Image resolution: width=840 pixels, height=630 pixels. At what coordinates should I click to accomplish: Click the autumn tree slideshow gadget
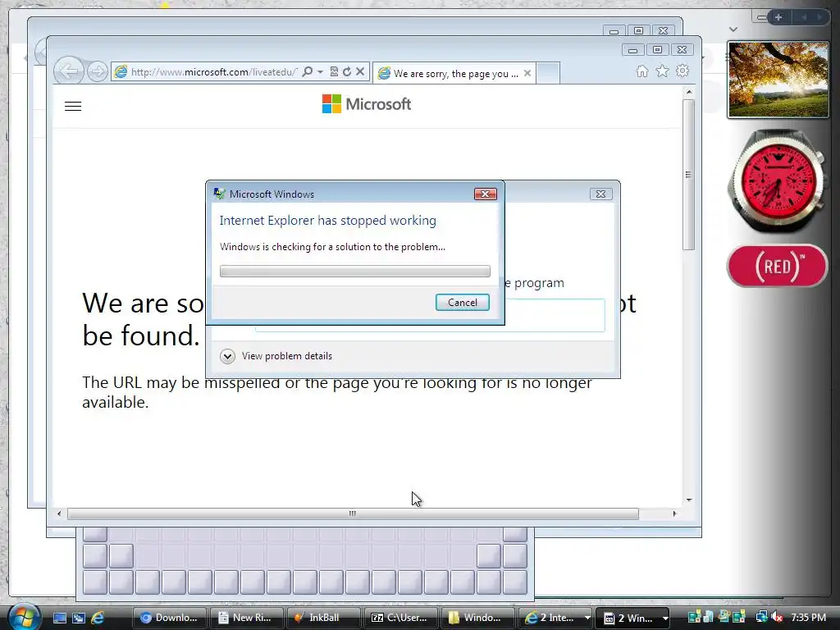778,80
